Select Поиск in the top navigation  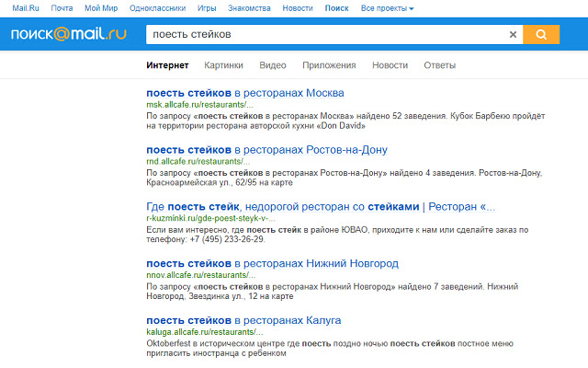point(337,8)
